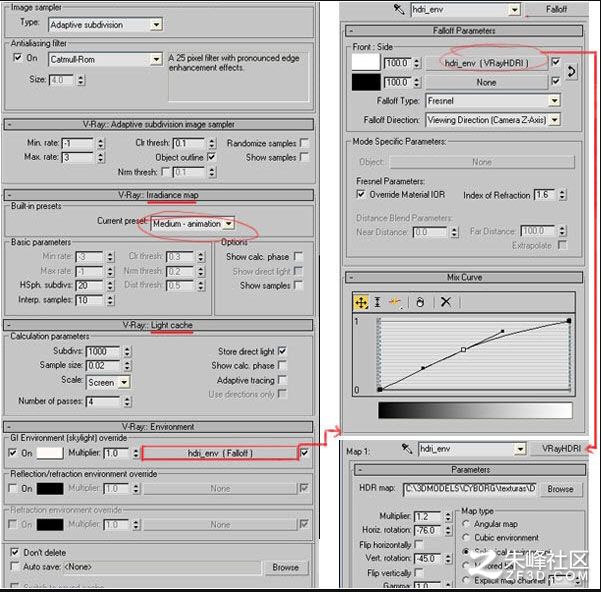The height and width of the screenshot is (592, 601).
Task: Click the swap colors/maps arrow icon
Action: (x=571, y=72)
